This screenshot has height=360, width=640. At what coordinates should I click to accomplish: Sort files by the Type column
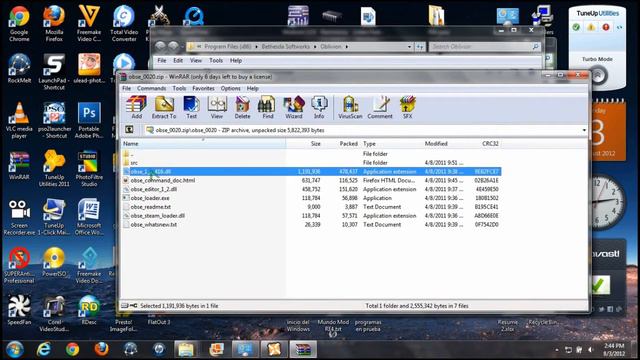tap(391, 144)
